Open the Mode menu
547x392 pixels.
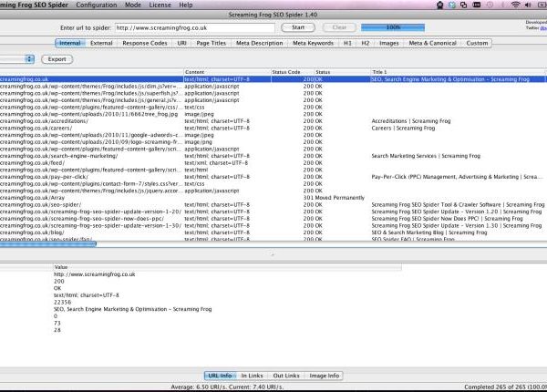(x=133, y=5)
